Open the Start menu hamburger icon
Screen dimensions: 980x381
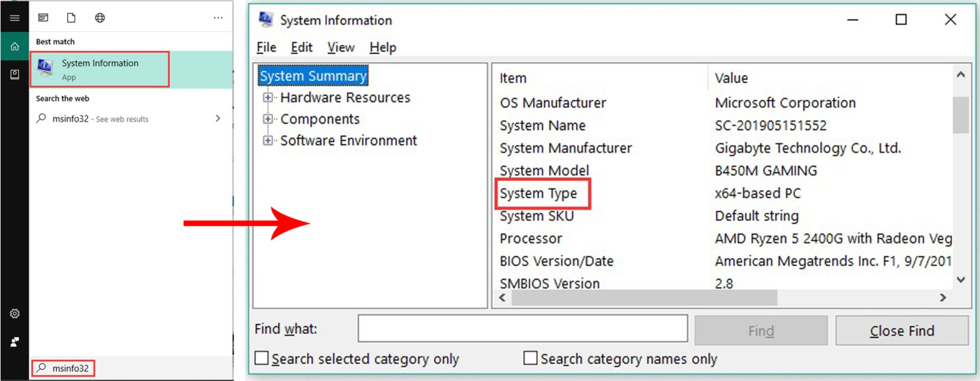point(14,18)
